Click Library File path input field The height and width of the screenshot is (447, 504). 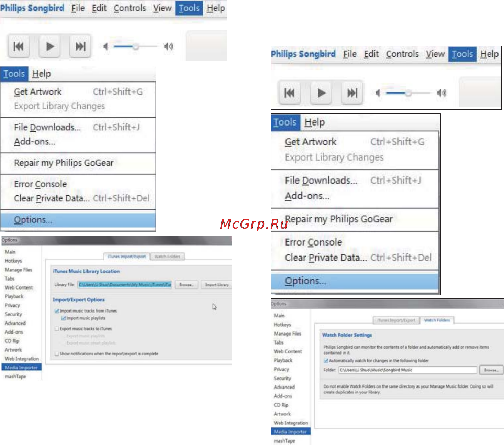pyautogui.click(x=125, y=285)
